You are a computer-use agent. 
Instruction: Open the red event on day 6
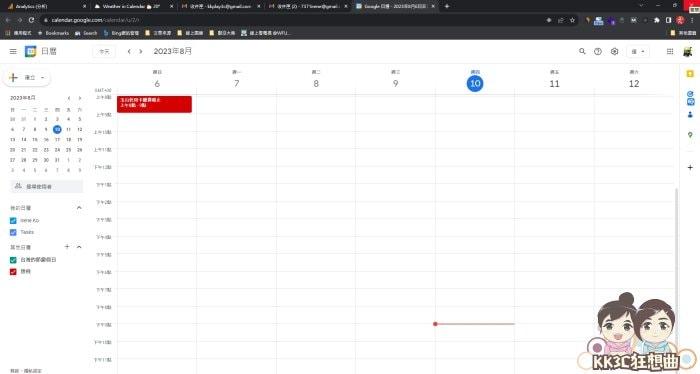[154, 104]
